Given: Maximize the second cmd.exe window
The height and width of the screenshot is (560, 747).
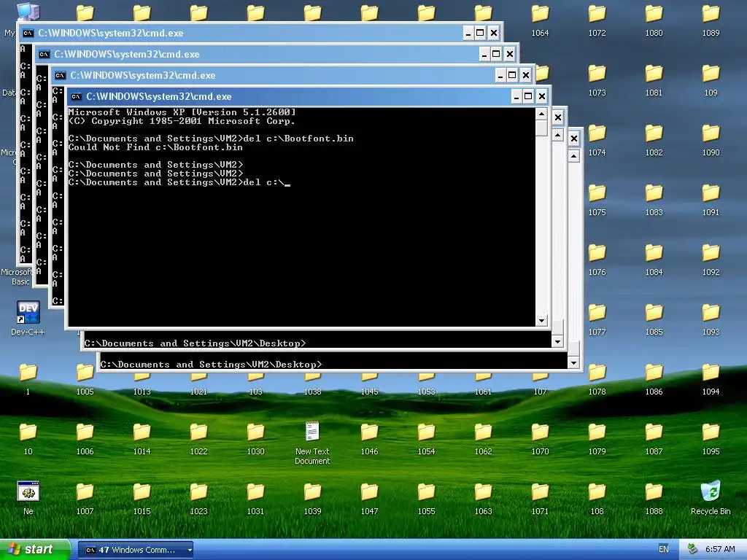Looking at the screenshot, I should (496, 54).
